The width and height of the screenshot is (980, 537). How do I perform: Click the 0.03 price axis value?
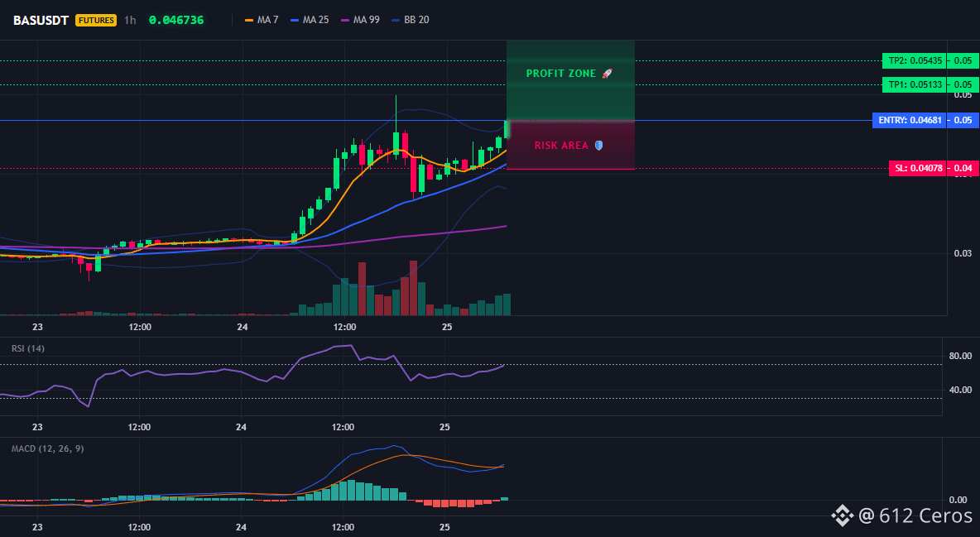[963, 253]
